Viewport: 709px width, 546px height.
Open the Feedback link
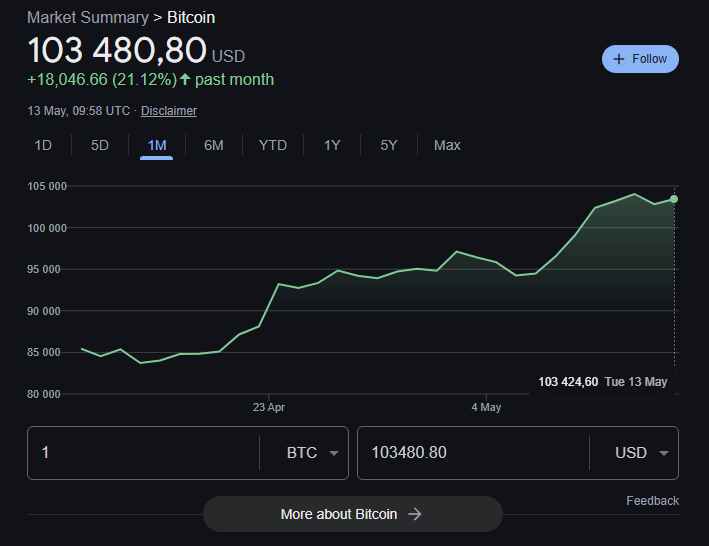click(652, 501)
